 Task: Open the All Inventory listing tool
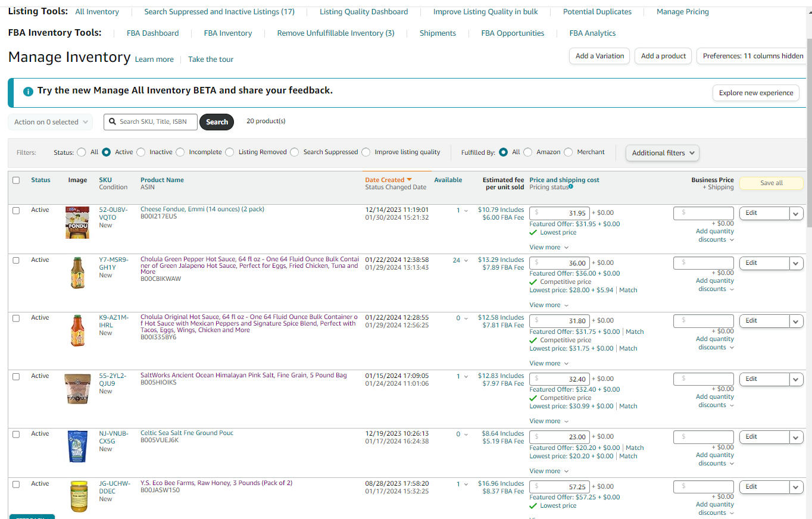(97, 12)
